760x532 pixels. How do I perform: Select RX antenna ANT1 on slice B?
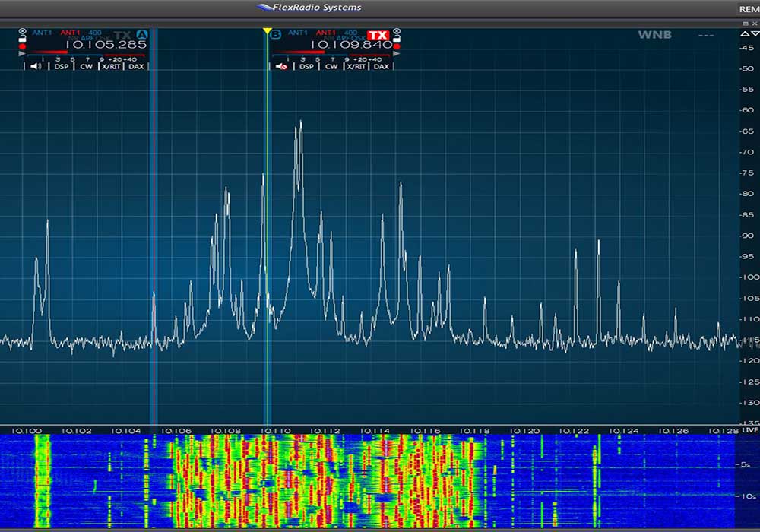pyautogui.click(x=298, y=33)
